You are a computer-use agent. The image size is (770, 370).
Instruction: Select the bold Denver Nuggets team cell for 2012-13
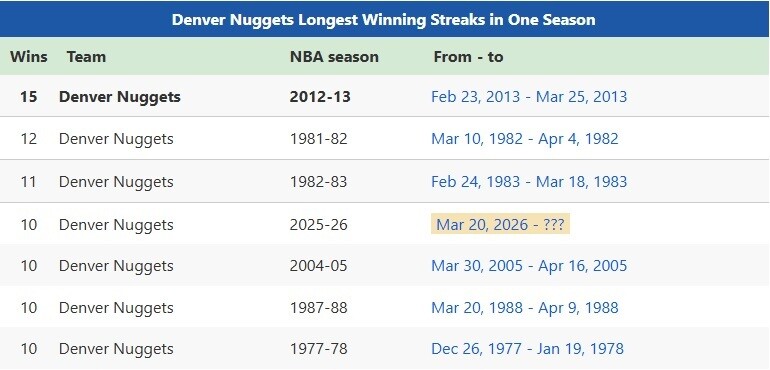tap(120, 96)
